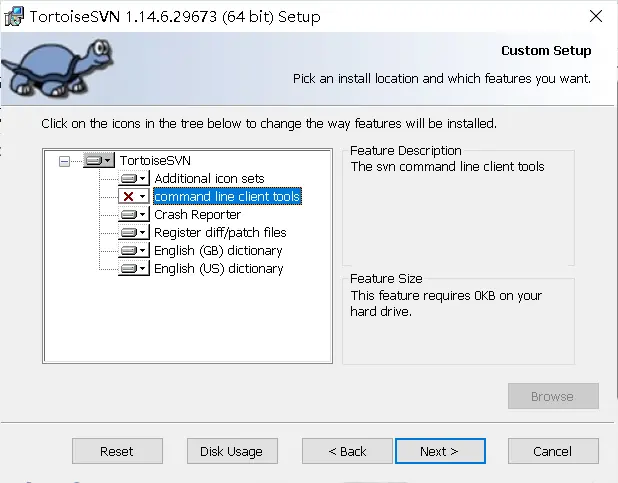The height and width of the screenshot is (483, 618).
Task: Proceed with the Next button
Action: click(440, 451)
